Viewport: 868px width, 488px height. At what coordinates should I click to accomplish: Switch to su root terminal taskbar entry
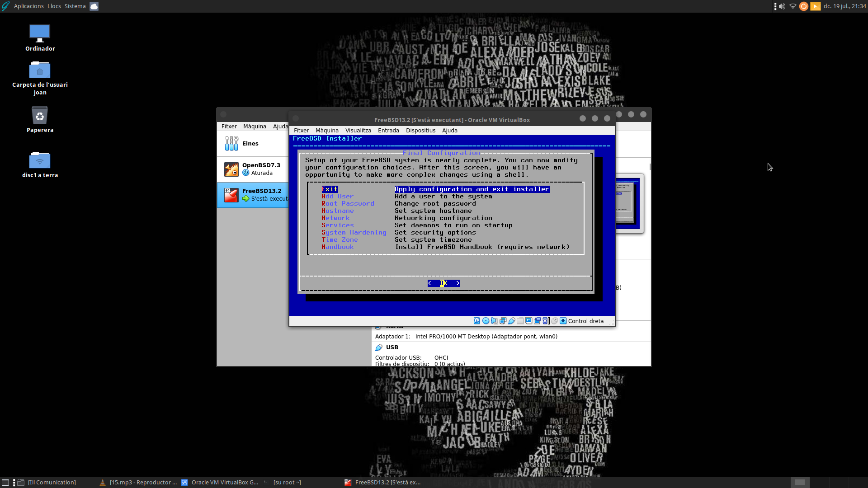point(302,483)
